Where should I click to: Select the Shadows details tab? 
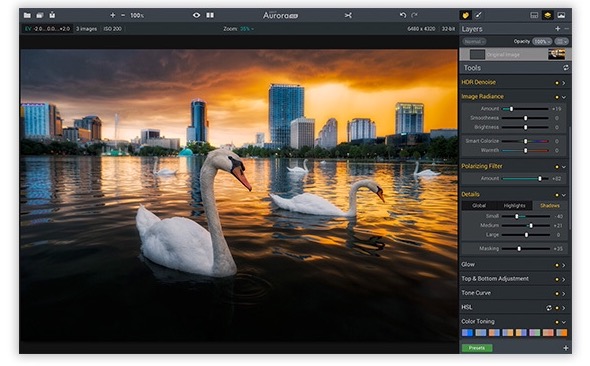550,205
